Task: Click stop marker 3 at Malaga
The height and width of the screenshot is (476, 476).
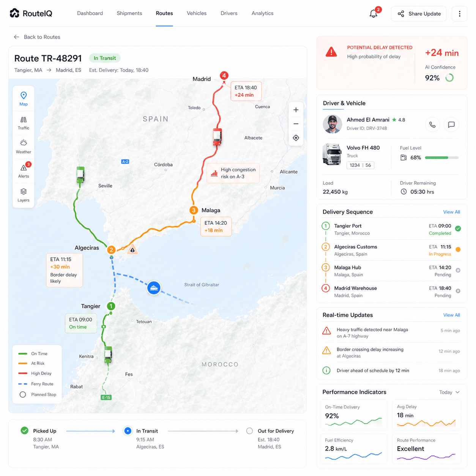Action: point(194,210)
